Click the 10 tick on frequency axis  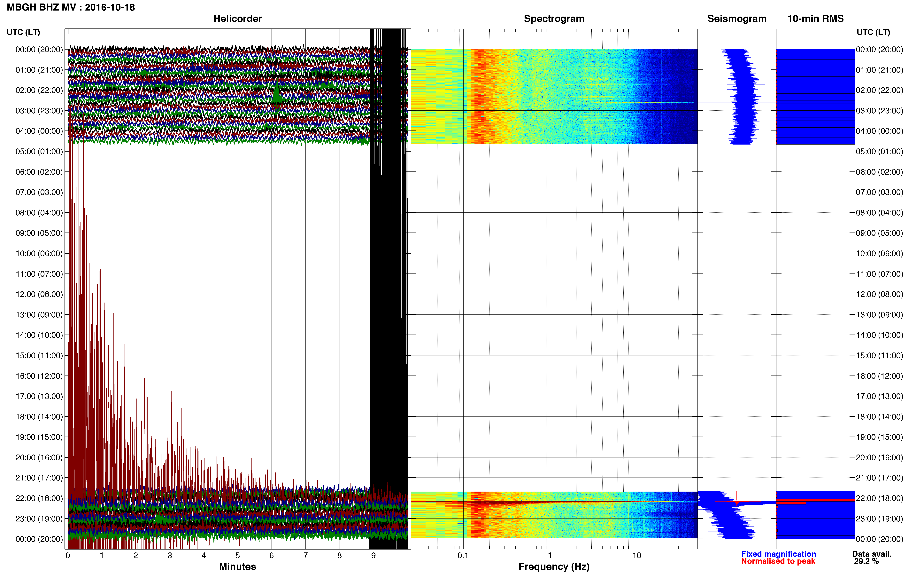coord(637,556)
